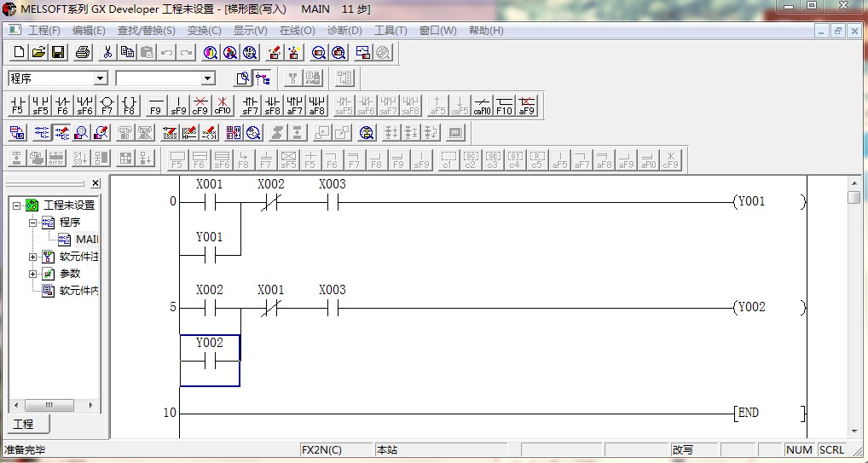Save the project with the floppy disk icon

(58, 52)
